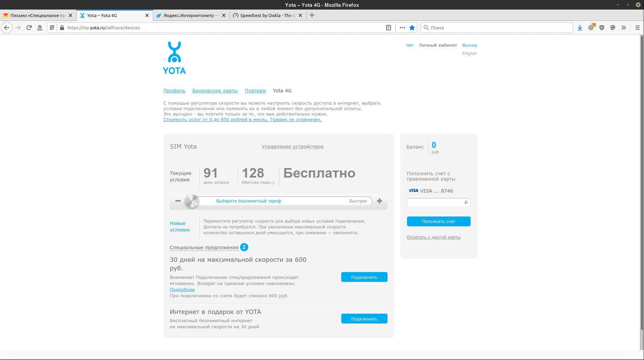644x360 pixels.
Task: Open Оплатить с другой карты link
Action: click(434, 237)
